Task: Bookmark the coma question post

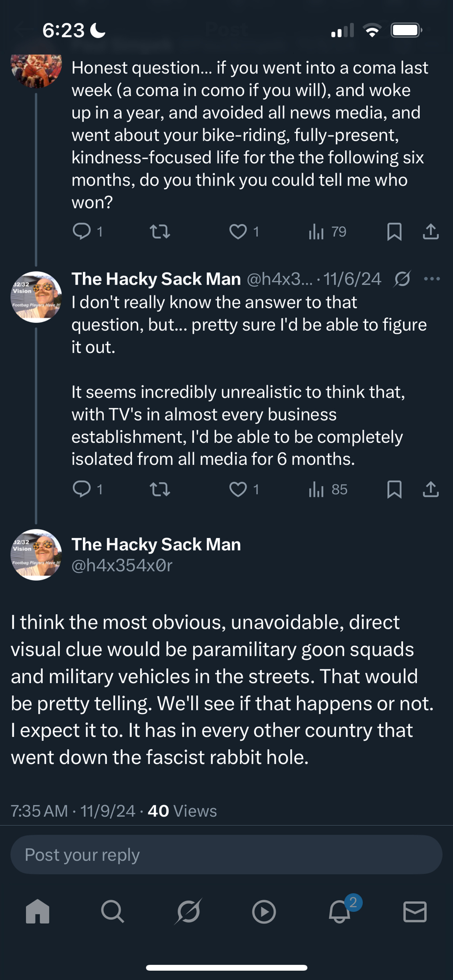Action: click(x=394, y=231)
